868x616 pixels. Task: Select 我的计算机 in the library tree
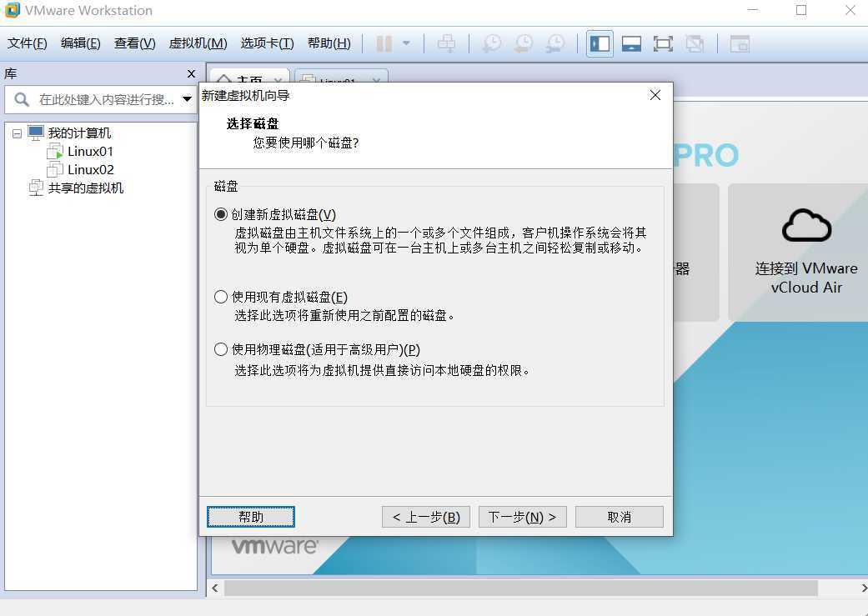click(79, 133)
